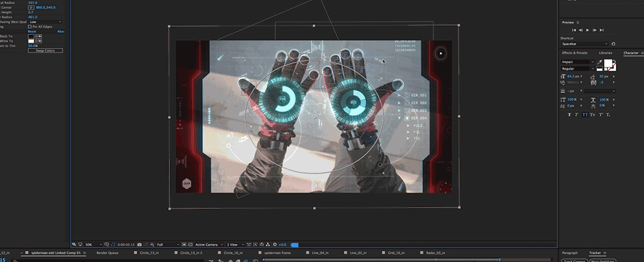
Task: Click the previous frame button in Preview panel
Action: 581,30
